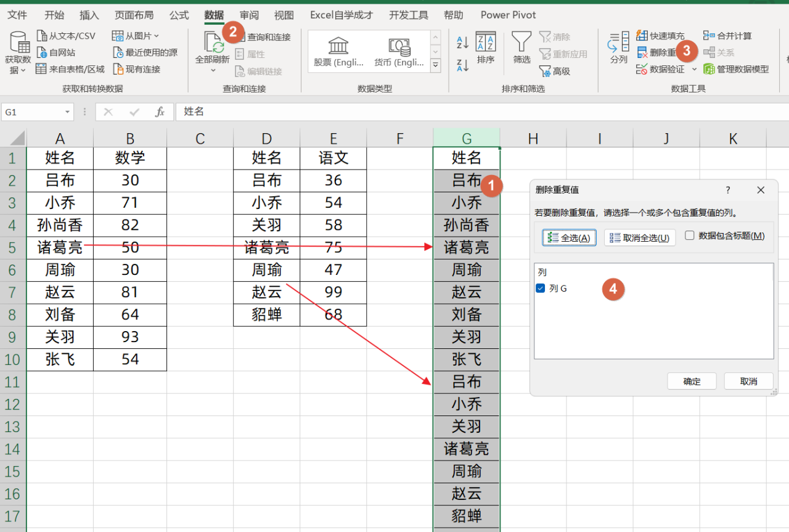Click cell E1 语文
The image size is (789, 532).
(x=333, y=158)
